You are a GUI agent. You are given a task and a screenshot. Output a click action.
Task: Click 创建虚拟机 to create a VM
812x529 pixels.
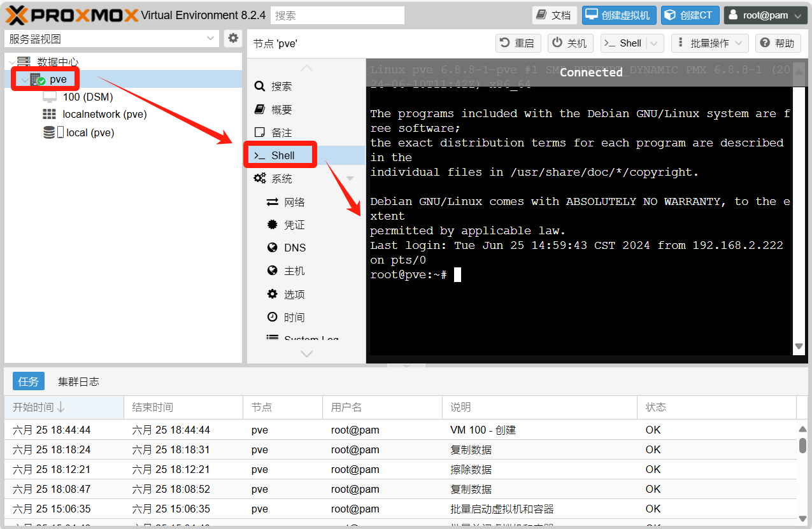pos(618,15)
